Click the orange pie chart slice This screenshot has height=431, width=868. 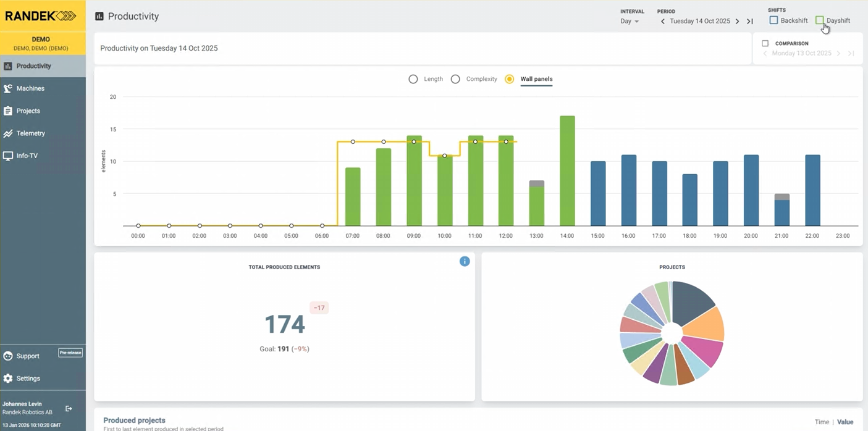[705, 325]
